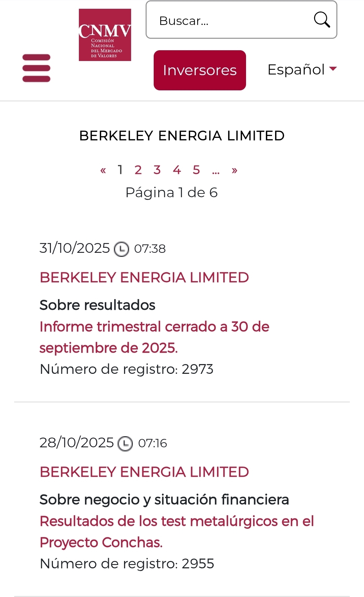Open the hamburger navigation menu

[36, 68]
